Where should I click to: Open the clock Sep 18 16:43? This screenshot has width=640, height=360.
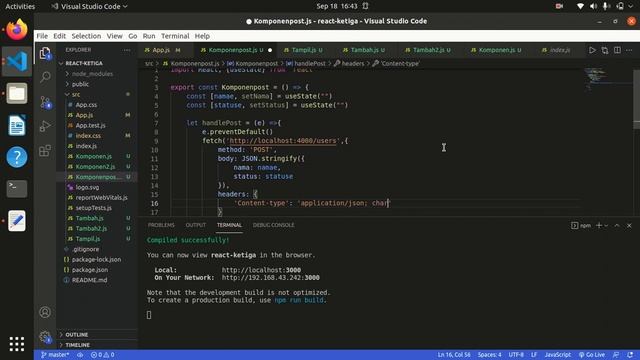coord(337,7)
